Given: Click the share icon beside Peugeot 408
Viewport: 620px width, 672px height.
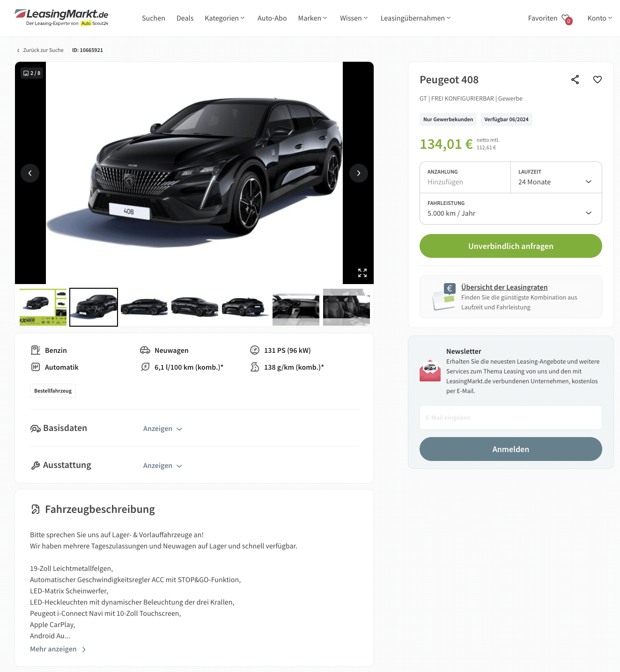Looking at the screenshot, I should (x=575, y=80).
